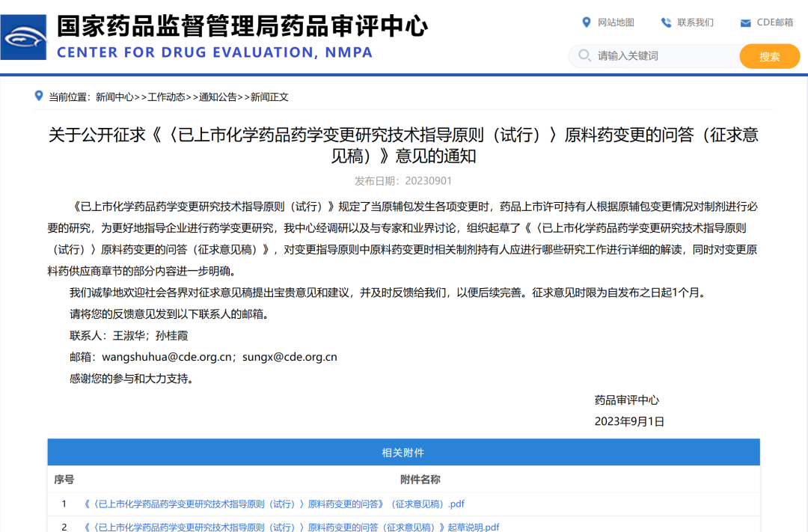Open the CDE邮箱 link
This screenshot has height=532, width=808.
pos(775,22)
